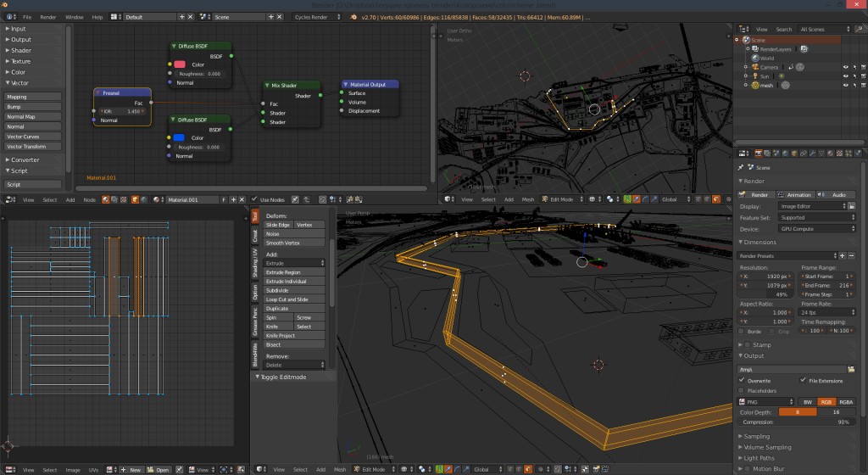868x475 pixels.
Task: Hide the Sun object using eye icon
Action: [845, 75]
